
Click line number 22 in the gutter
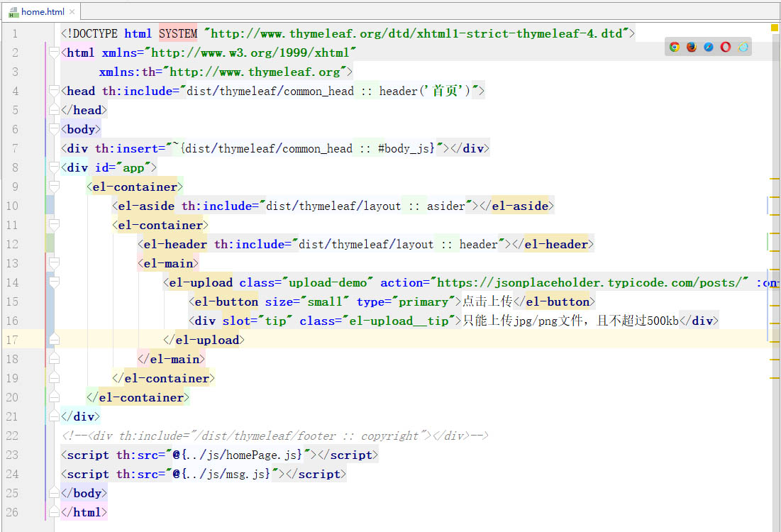pyautogui.click(x=11, y=436)
